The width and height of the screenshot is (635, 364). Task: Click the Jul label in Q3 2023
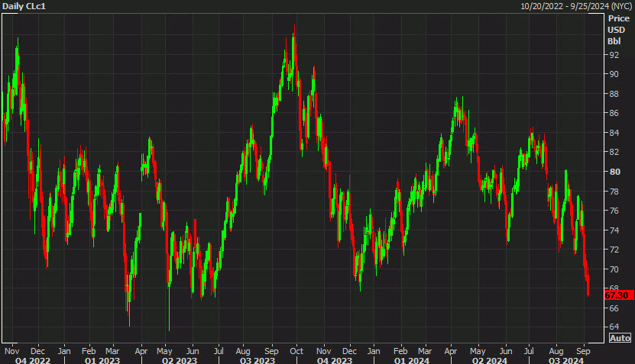pos(219,351)
